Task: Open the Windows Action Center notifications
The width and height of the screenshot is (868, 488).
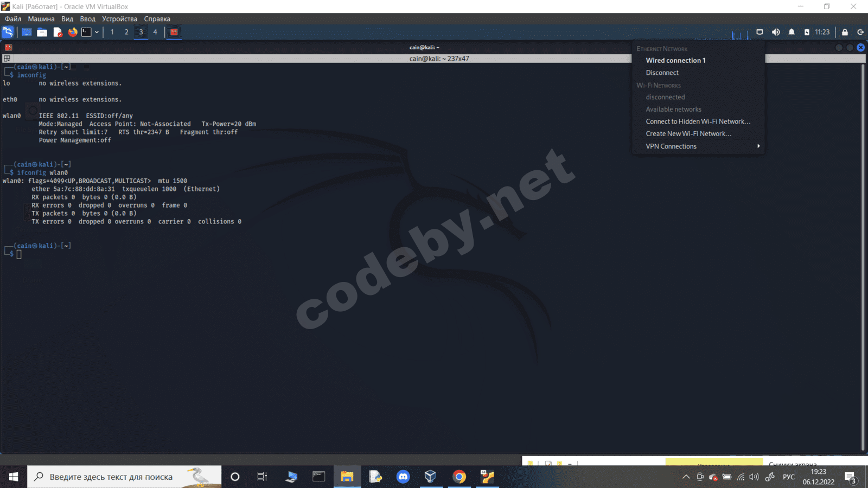Action: click(850, 477)
